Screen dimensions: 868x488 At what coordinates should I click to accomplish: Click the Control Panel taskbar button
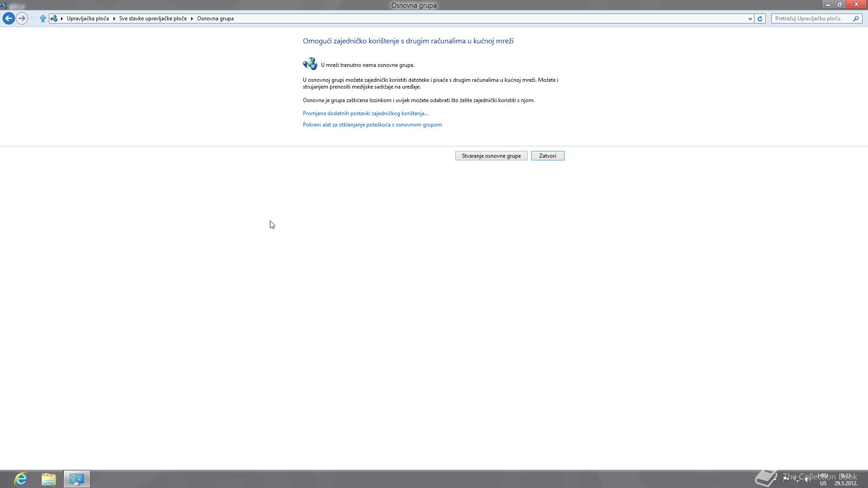pyautogui.click(x=77, y=479)
